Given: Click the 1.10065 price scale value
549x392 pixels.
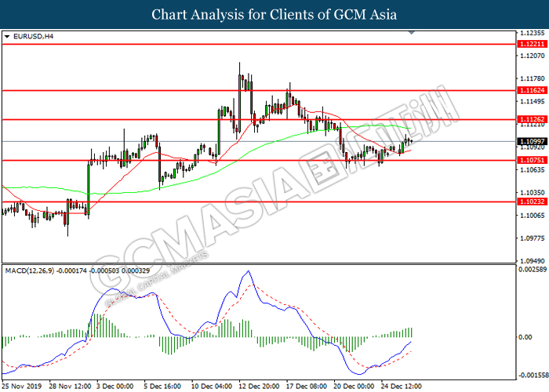Looking at the screenshot, I should click(533, 216).
